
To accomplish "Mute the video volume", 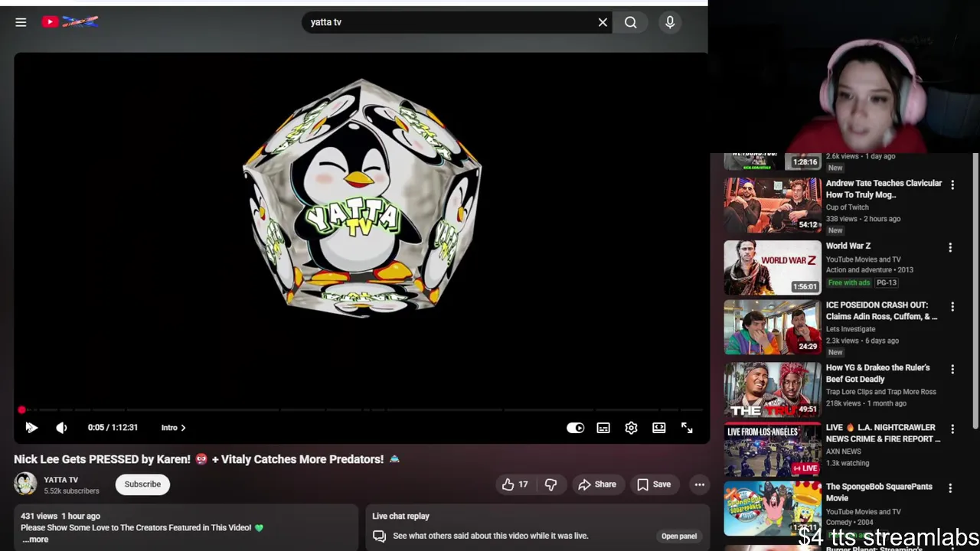I will coord(61,428).
